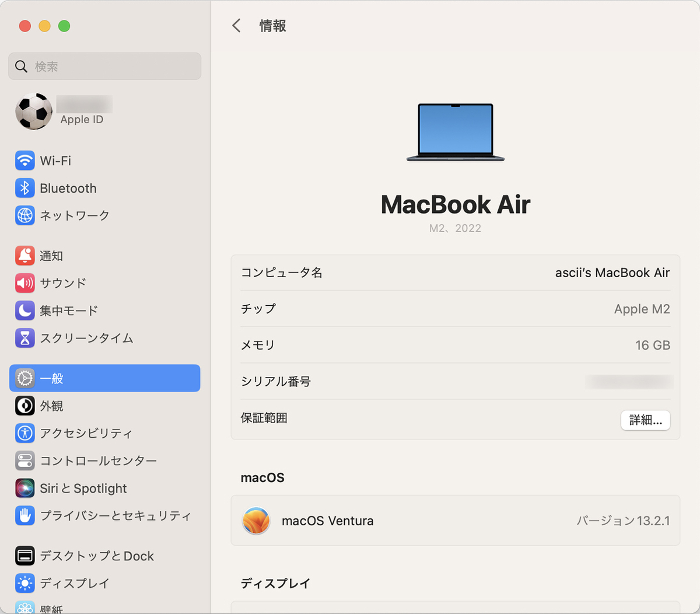The height and width of the screenshot is (614, 700).
Task: Click the 情報 title text
Action: coord(272,26)
